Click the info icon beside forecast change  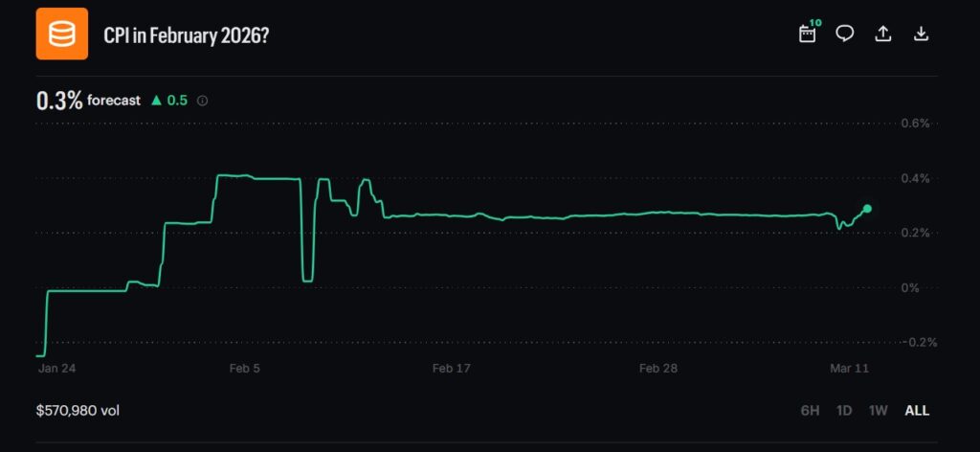pyautogui.click(x=202, y=101)
